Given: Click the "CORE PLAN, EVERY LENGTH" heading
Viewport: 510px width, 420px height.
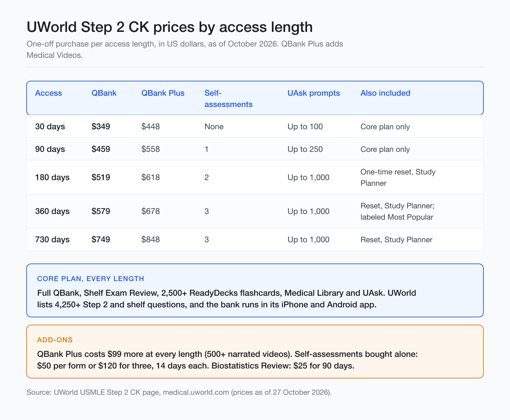Looking at the screenshot, I should (91, 279).
